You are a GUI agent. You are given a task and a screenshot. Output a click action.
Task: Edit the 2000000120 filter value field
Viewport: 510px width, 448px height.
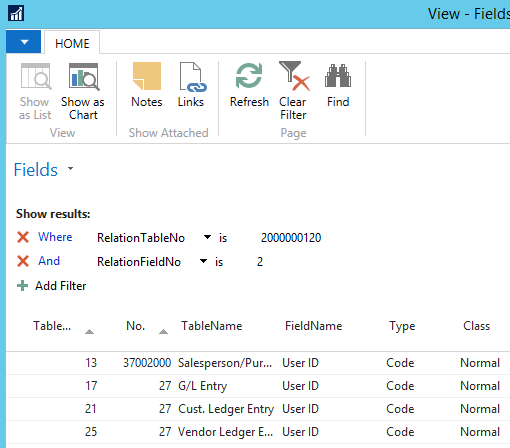point(291,238)
